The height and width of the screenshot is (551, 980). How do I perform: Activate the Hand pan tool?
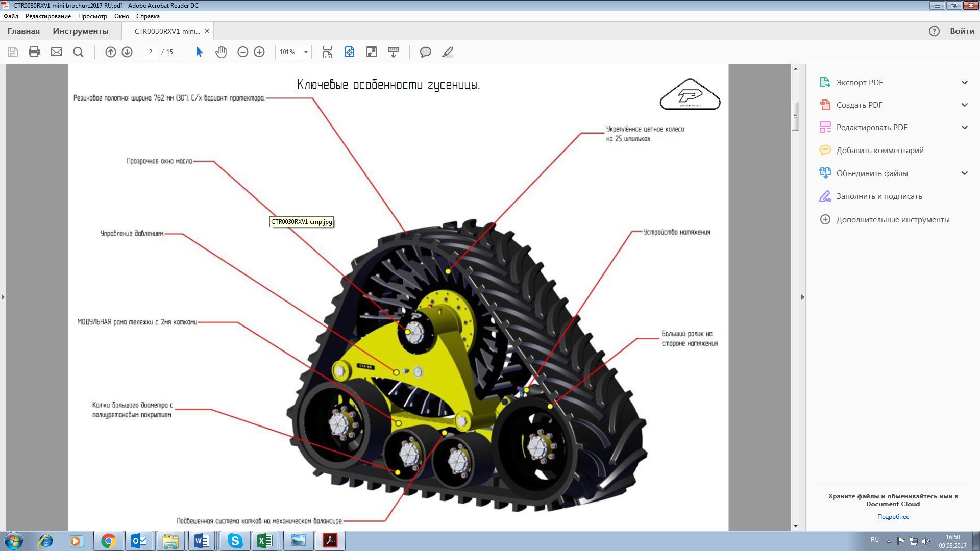(x=221, y=52)
